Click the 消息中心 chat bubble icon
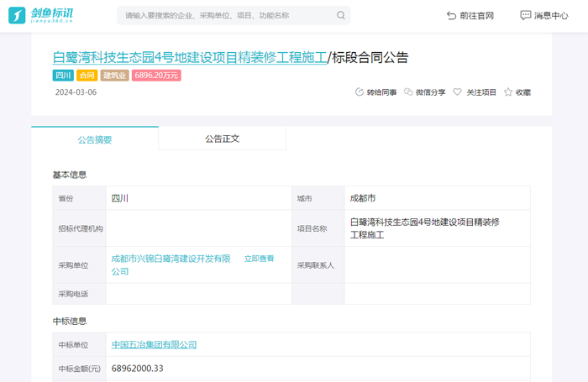Viewport: 588px width, 382px height. 525,15
